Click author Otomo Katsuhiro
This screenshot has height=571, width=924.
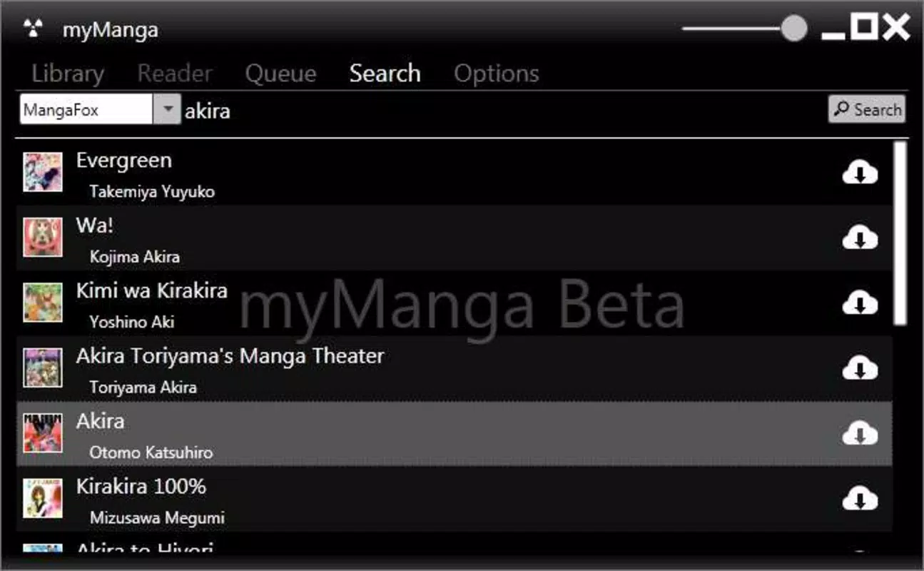point(151,452)
